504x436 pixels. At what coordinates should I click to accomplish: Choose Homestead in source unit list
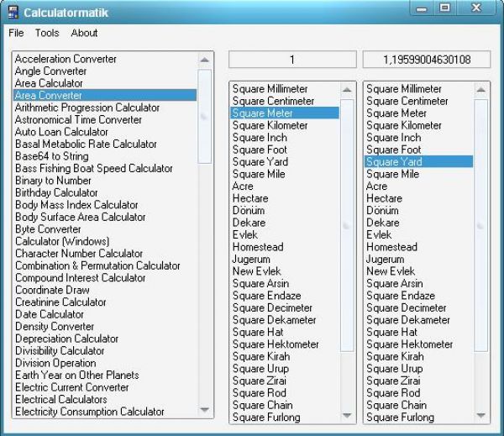coord(285,247)
